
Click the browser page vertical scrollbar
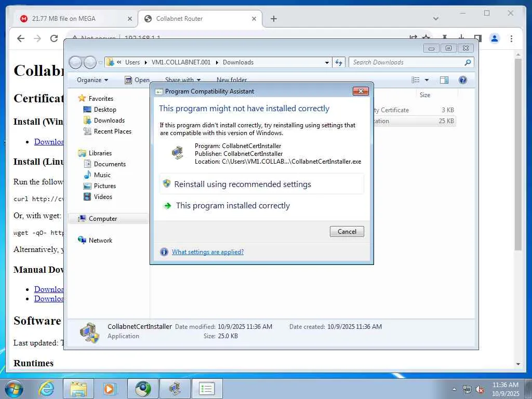[518, 154]
